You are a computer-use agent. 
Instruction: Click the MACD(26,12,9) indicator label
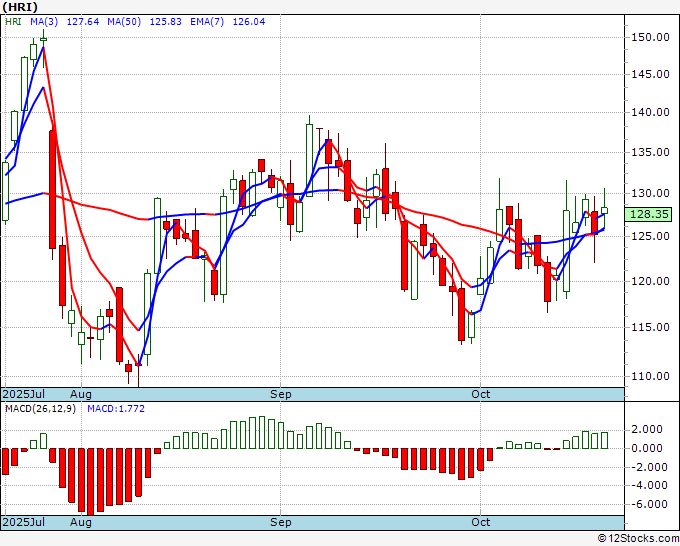[x=40, y=409]
